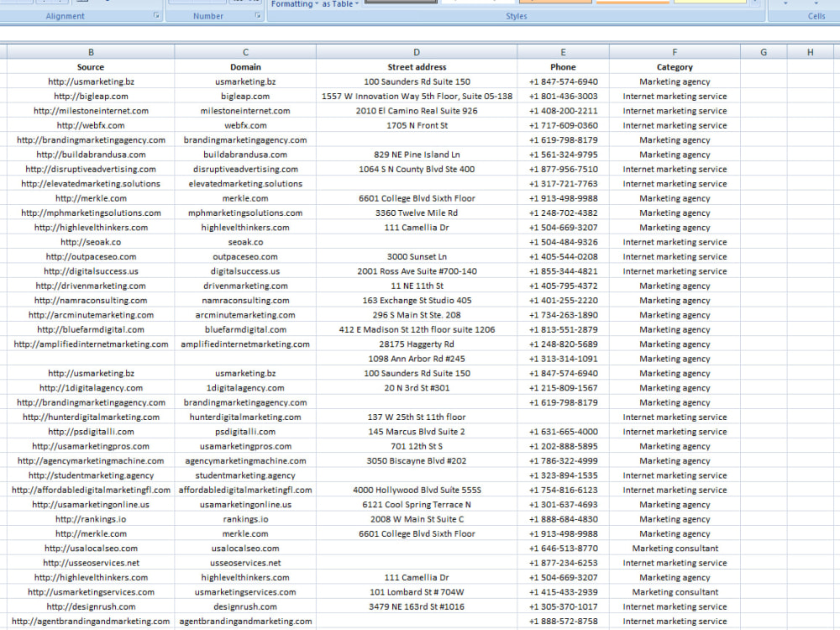Select the 412 E Madison St 12th floor cell
Screen dimensions: 840x630
417,329
